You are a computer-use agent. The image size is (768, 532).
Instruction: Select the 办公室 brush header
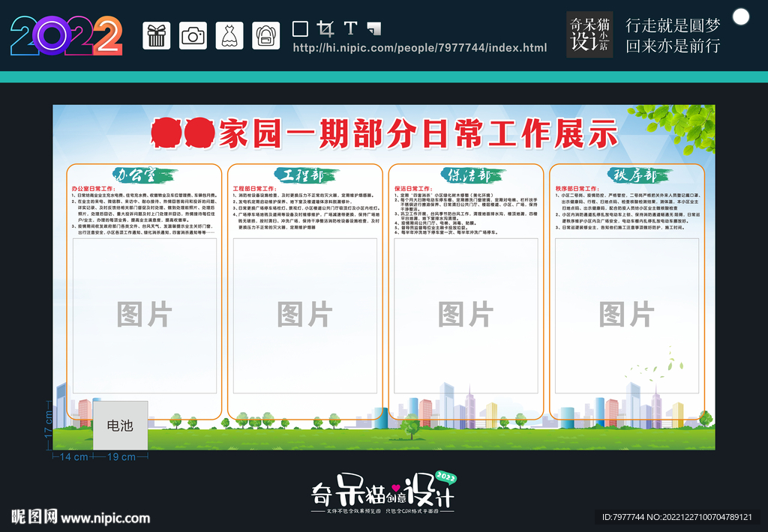pos(144,175)
